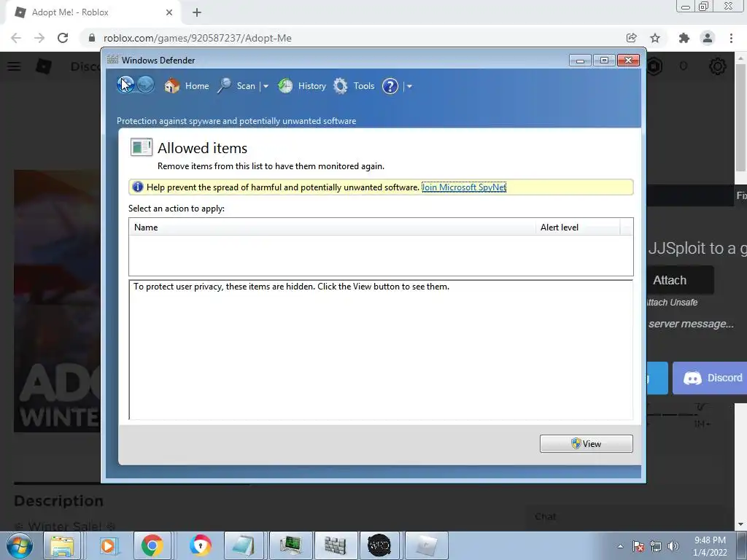Open a new Chrome tab
Screen dimensions: 747x560
[x=197, y=12]
